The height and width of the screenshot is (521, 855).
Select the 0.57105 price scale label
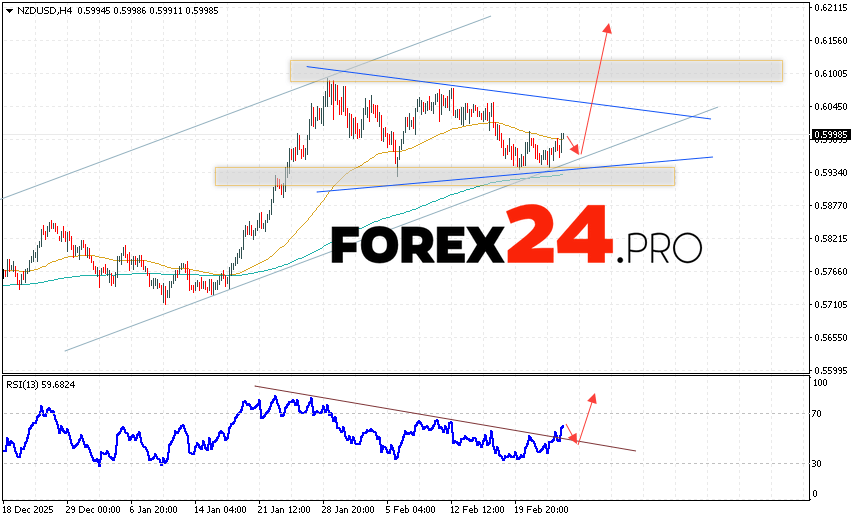pyautogui.click(x=831, y=304)
